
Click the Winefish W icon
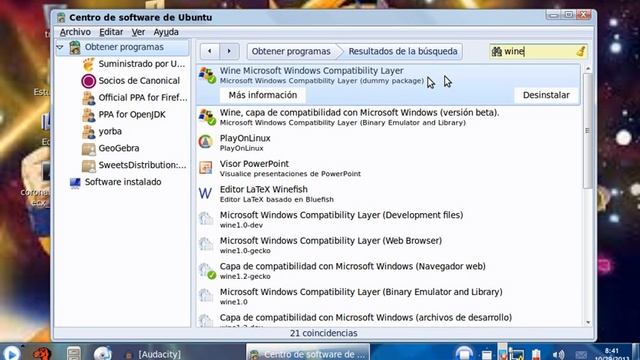tap(205, 193)
